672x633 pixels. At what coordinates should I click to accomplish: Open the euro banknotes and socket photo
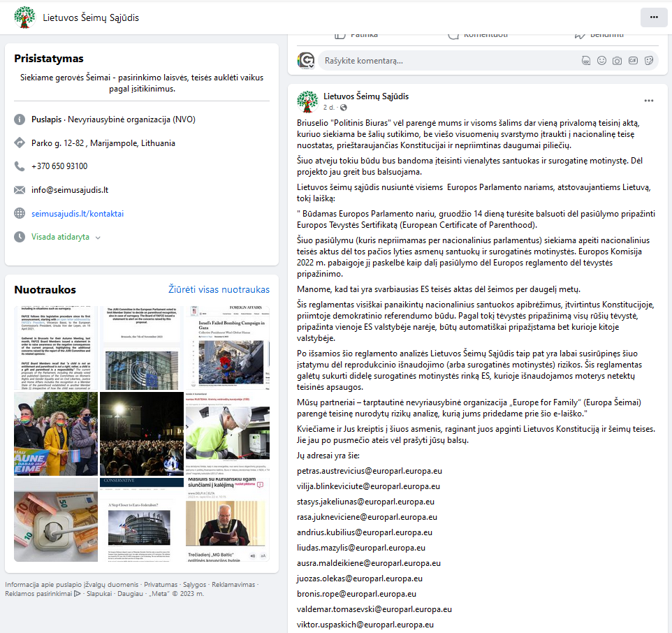pos(56,519)
